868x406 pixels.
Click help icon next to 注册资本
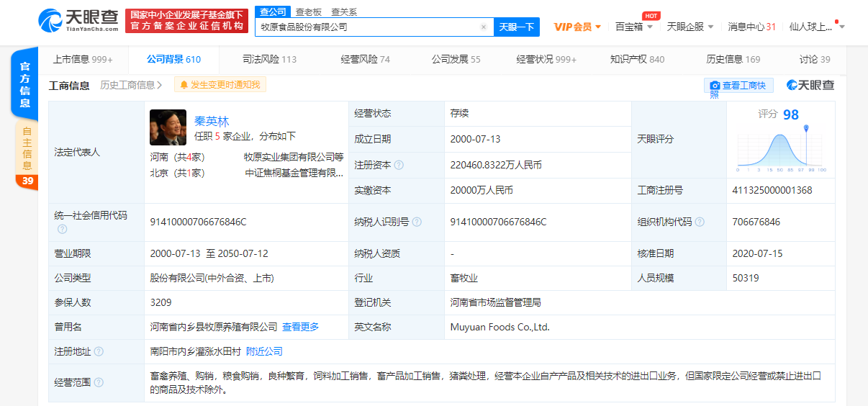[x=399, y=165]
